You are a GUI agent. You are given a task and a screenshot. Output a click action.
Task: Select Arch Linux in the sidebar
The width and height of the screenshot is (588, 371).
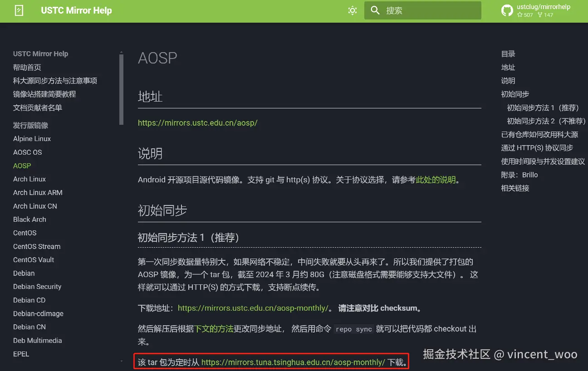29,179
